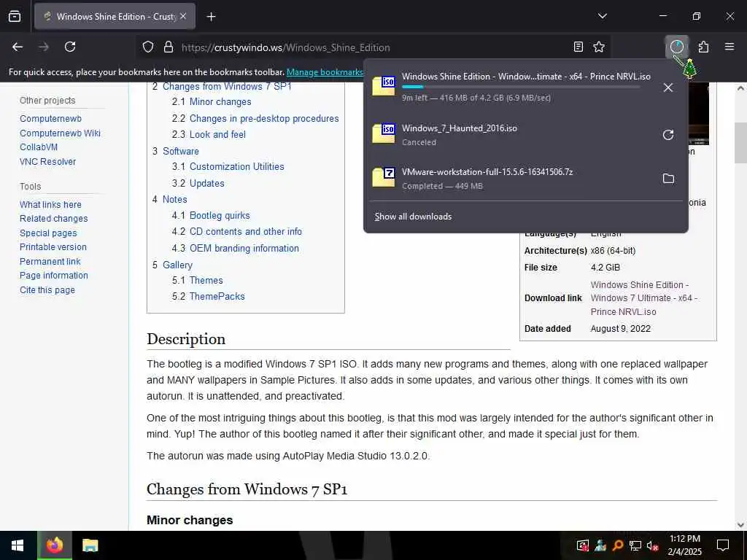Open the network tray icon
The height and width of the screenshot is (560, 747).
coord(635,545)
